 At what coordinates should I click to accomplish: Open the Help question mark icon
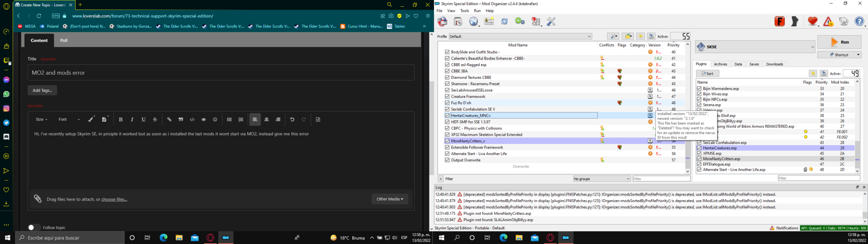[859, 21]
